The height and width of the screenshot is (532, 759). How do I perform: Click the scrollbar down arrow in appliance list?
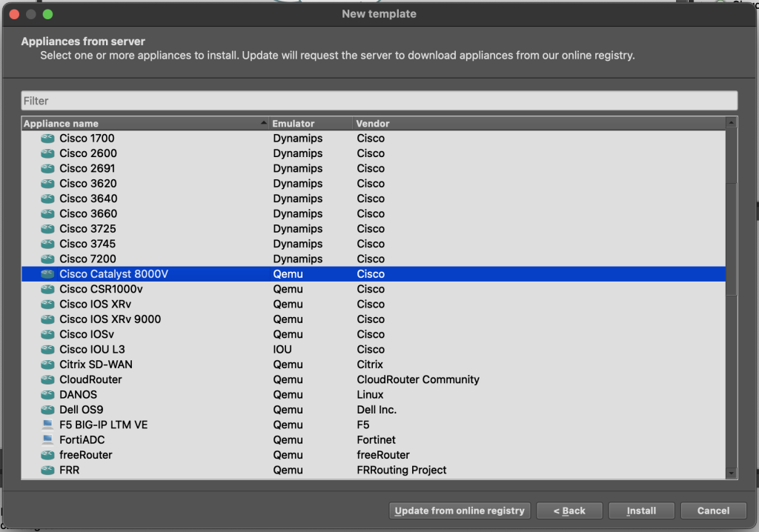tap(732, 473)
